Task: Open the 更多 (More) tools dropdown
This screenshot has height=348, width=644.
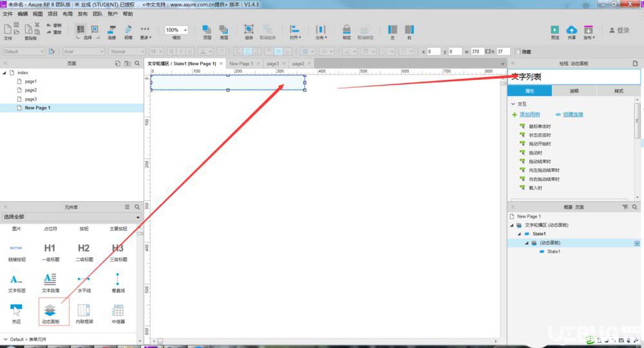Action: click(145, 32)
